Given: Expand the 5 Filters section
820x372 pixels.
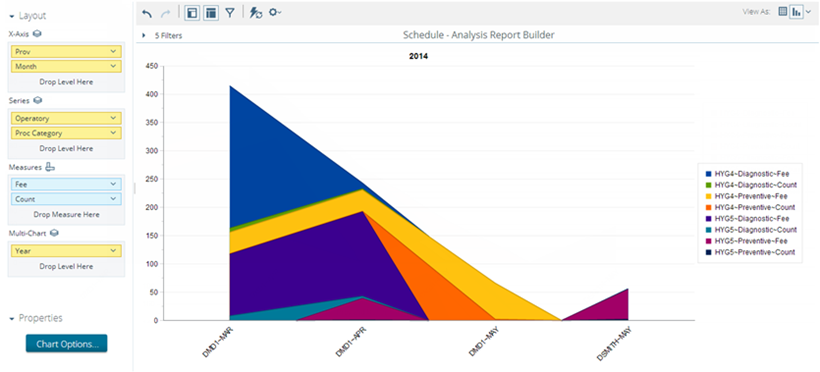Looking at the screenshot, I should point(144,36).
